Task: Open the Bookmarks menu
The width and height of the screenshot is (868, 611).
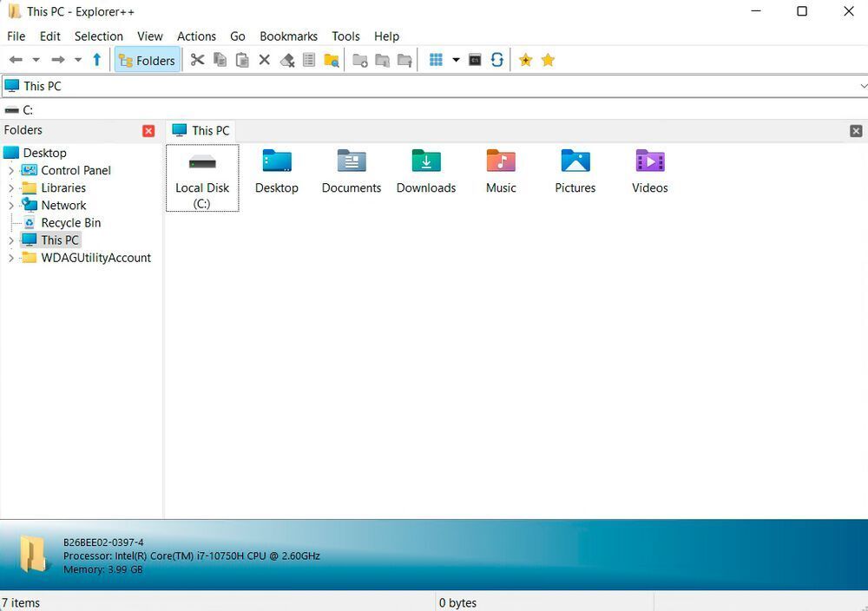Action: coord(288,36)
